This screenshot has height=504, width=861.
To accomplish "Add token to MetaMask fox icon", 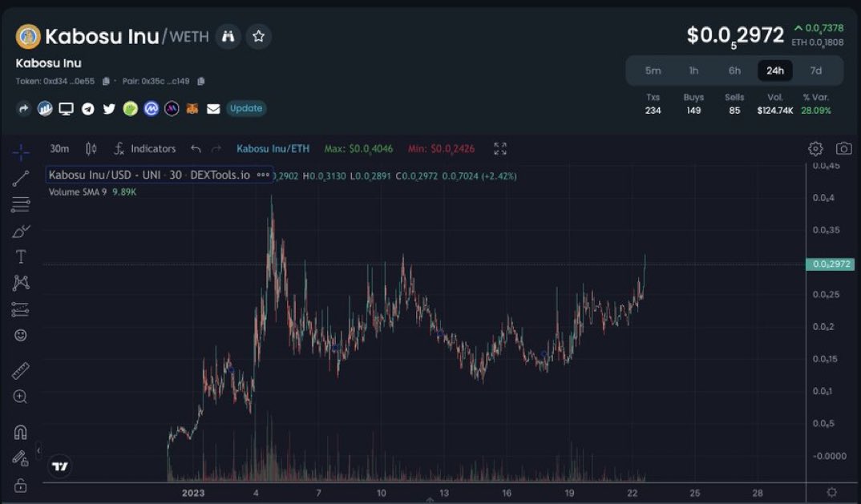I will (x=192, y=109).
